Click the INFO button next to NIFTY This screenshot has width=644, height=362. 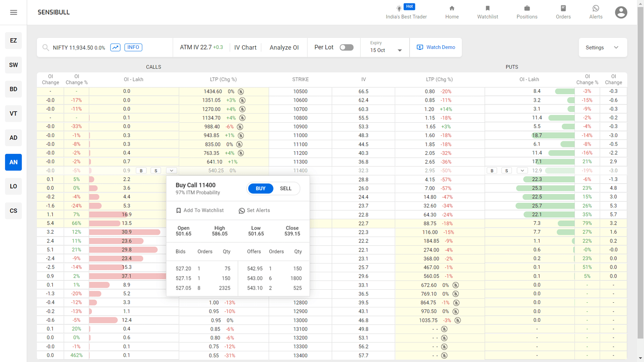(x=133, y=48)
